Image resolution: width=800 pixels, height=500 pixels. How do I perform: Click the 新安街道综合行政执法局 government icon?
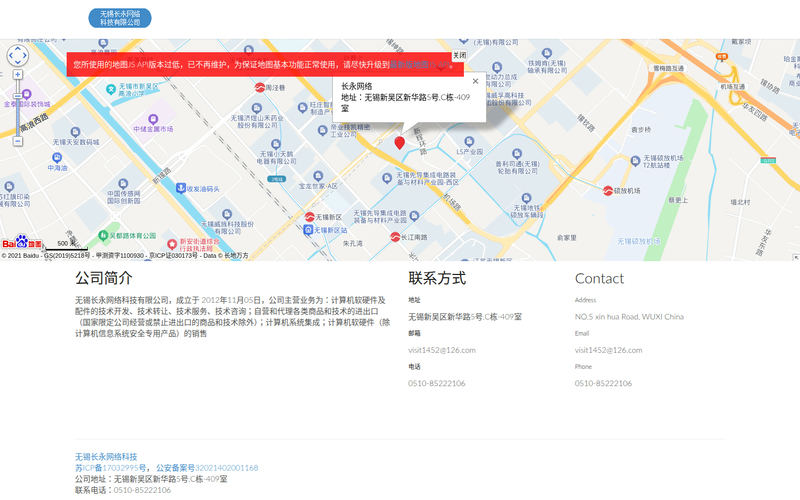[172, 244]
